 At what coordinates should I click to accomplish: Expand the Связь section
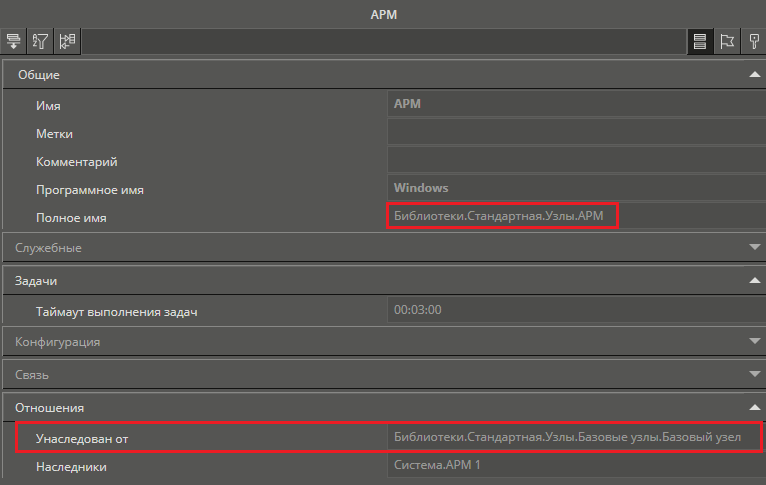coord(754,375)
